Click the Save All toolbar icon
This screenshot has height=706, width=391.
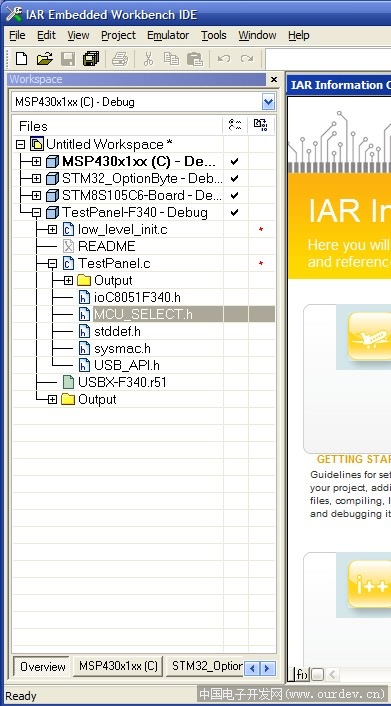(x=91, y=59)
